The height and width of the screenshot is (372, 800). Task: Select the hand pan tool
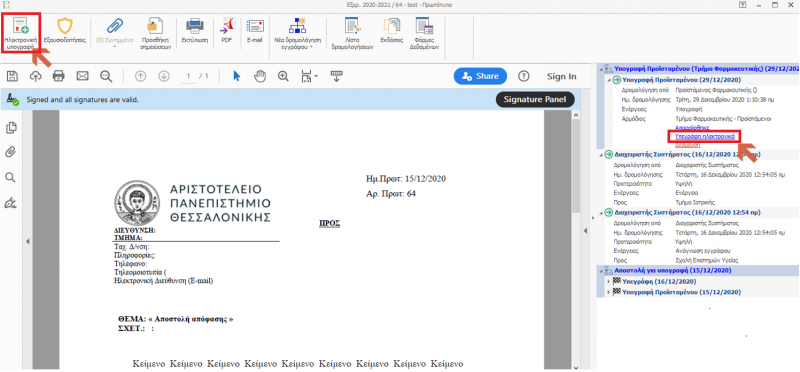pos(260,76)
